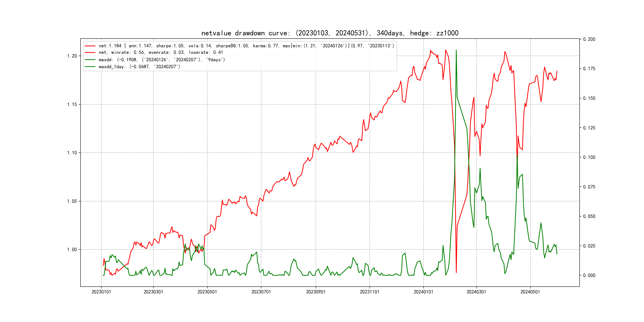Click the 1.20 left axis tick label
The height and width of the screenshot is (322, 644).
[x=72, y=56]
